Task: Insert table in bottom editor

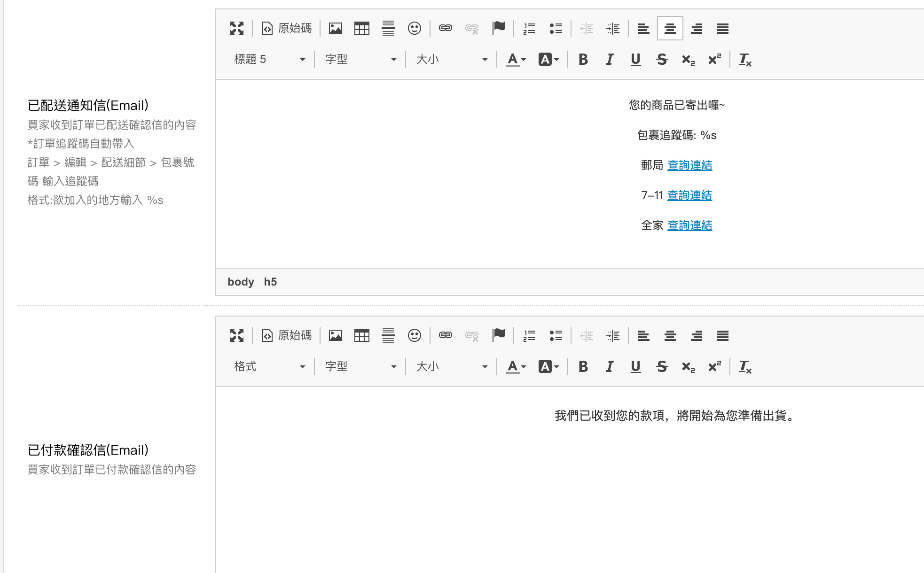Action: (361, 335)
